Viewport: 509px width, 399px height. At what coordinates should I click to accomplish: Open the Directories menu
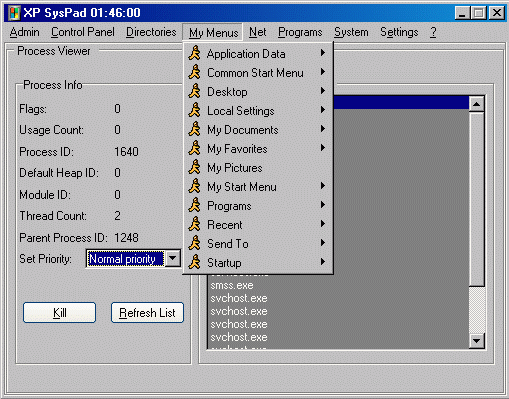point(151,32)
